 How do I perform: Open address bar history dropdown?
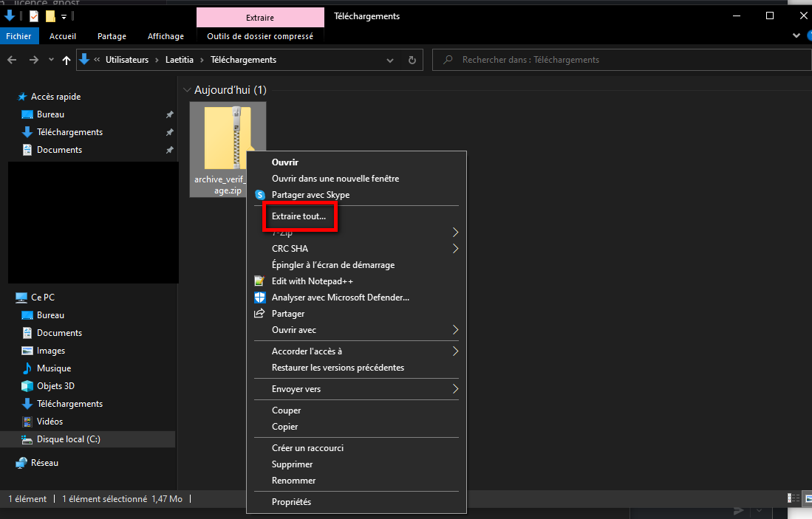[x=396, y=60]
